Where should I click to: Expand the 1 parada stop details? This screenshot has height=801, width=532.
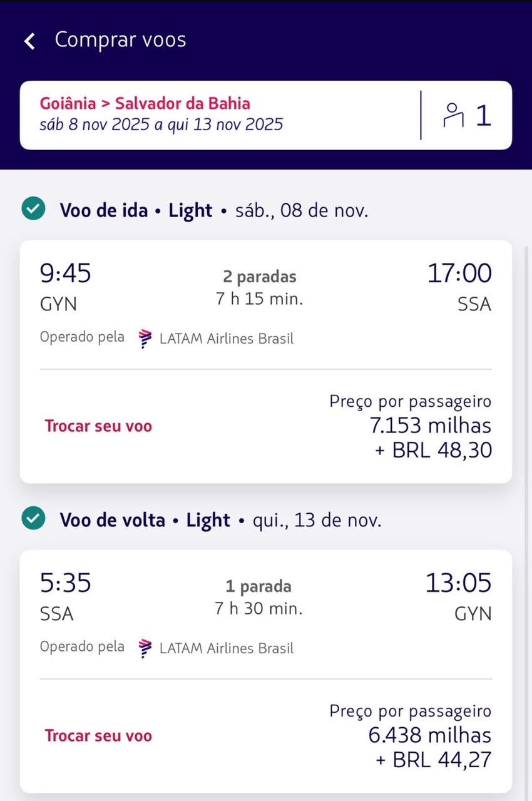click(258, 586)
